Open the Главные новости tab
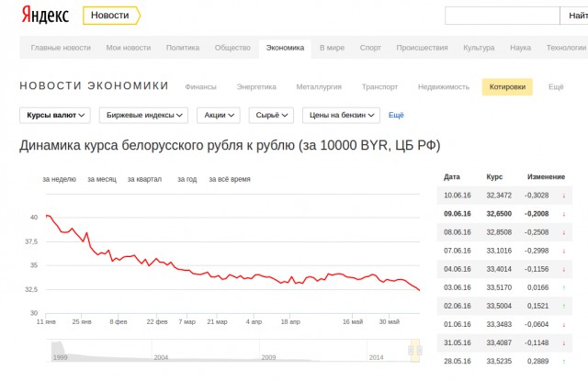Viewport: 588px width, 381px height. (x=61, y=48)
